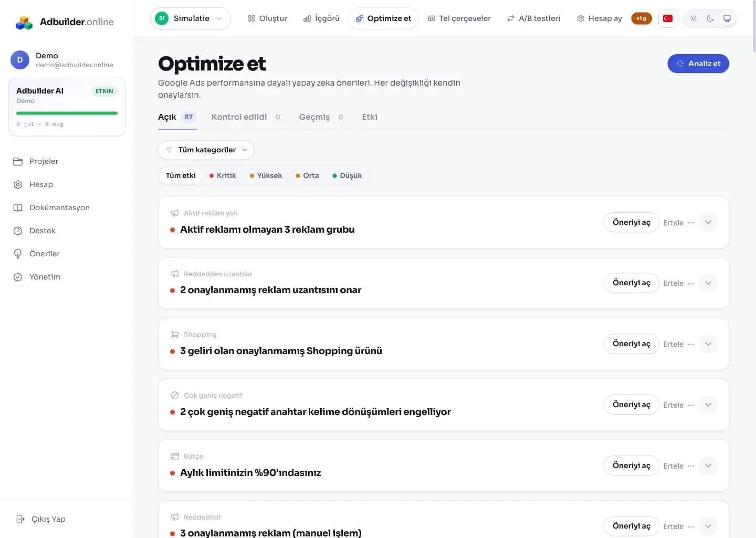The width and height of the screenshot is (756, 538).
Task: Click the Çok geniş negatif ban icon
Action: tap(175, 395)
